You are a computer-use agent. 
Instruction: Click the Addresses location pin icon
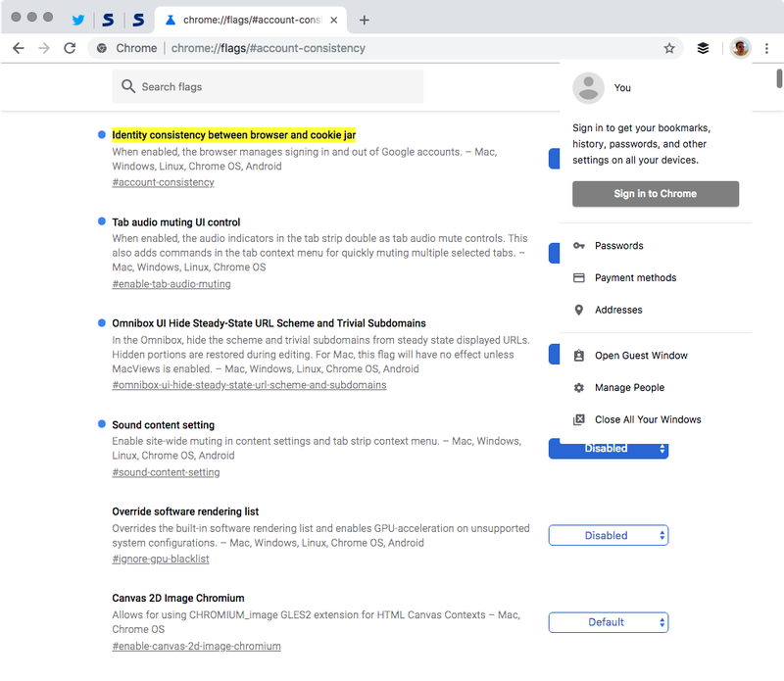point(579,310)
